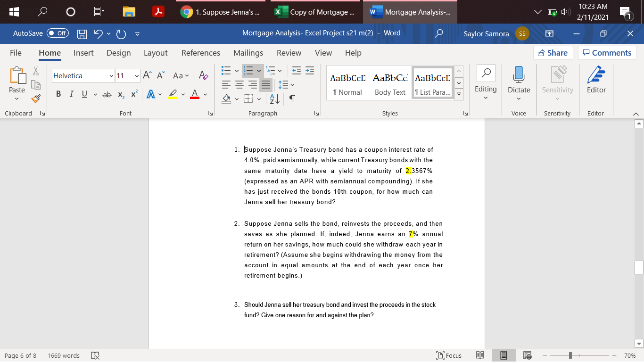644x362 pixels.
Task: Launch the Editor pane
Action: (x=595, y=82)
